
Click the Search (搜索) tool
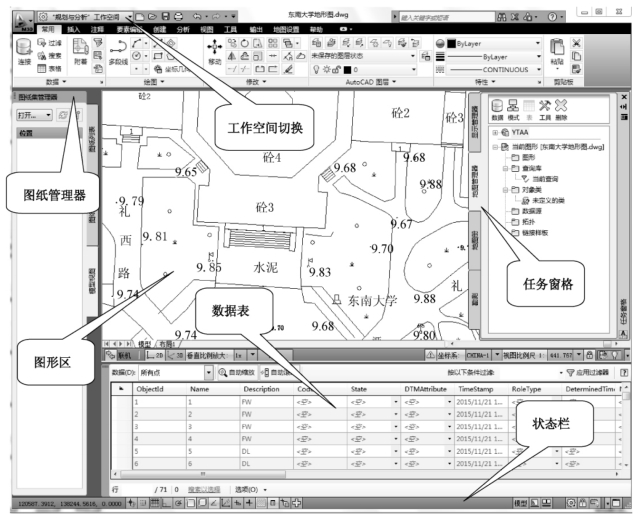[49, 56]
